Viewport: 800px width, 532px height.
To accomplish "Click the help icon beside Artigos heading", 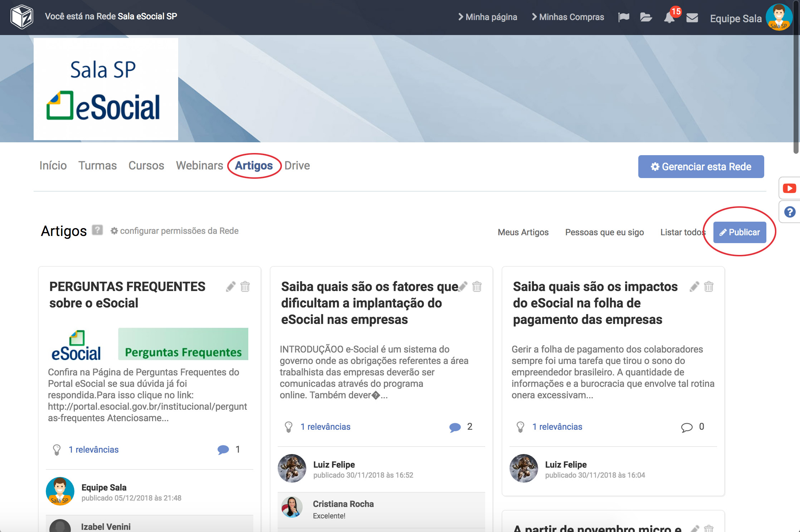I will coord(97,230).
